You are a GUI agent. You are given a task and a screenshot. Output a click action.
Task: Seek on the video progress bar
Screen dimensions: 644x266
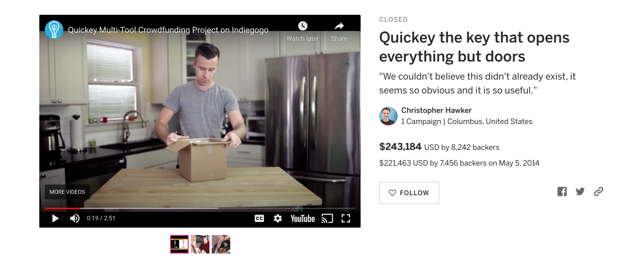tap(200, 208)
